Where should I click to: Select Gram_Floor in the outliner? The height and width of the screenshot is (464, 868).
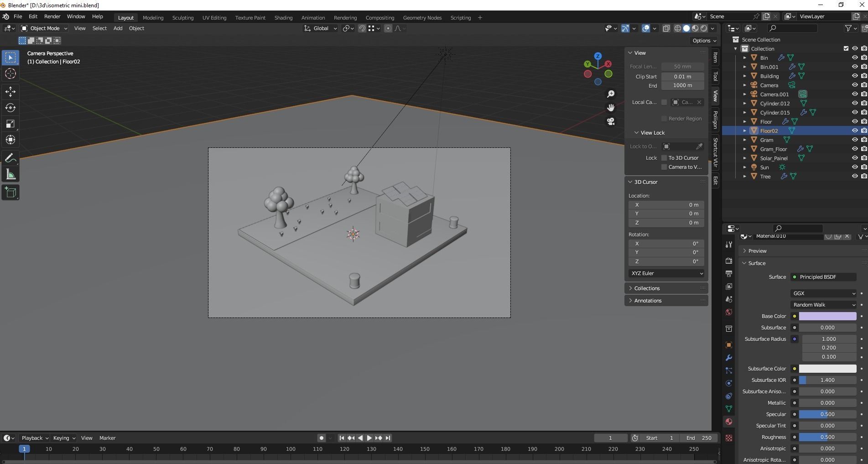point(773,149)
